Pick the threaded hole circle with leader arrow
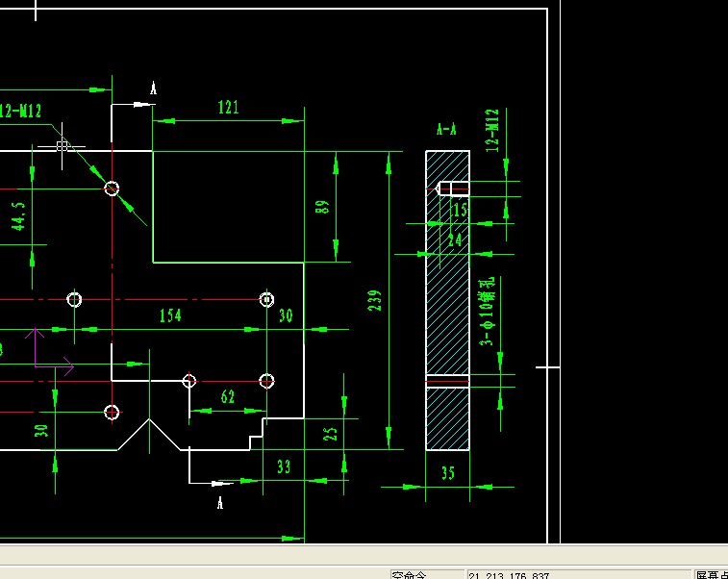The width and height of the screenshot is (728, 579). (112, 189)
